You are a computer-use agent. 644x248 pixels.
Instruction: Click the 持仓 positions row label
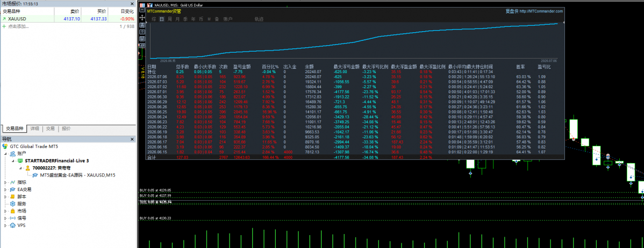click(x=152, y=72)
